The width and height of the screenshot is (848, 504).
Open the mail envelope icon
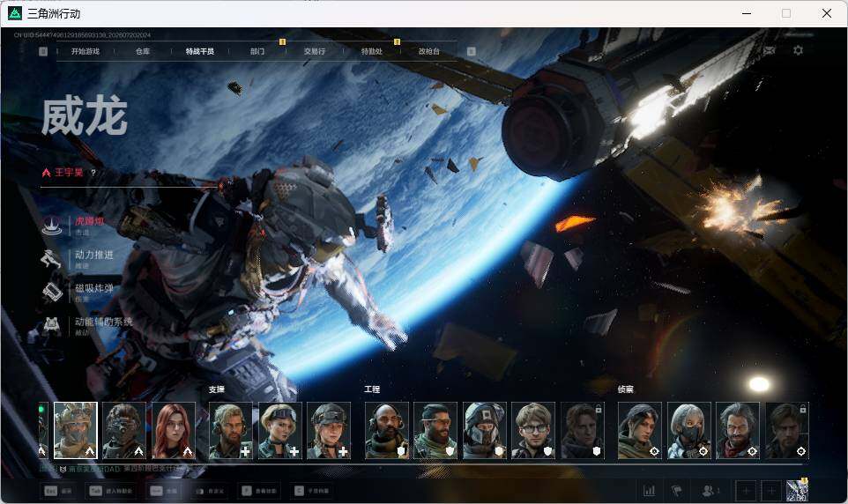(x=769, y=50)
